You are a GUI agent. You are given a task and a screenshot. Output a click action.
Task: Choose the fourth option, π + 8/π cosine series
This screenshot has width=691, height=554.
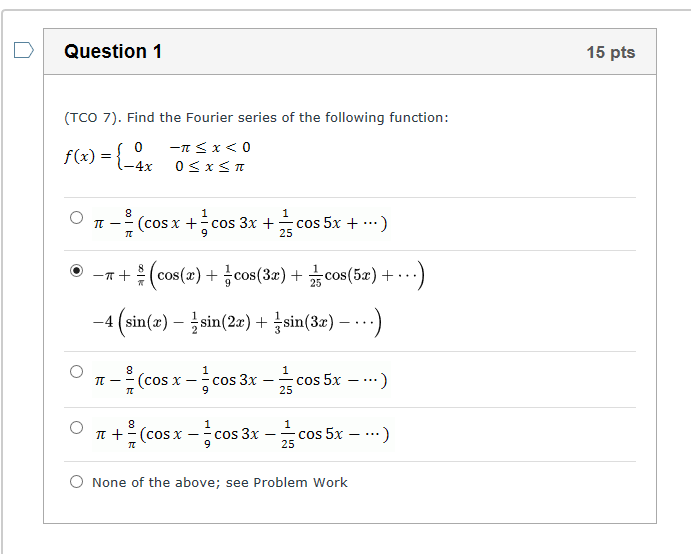76,428
